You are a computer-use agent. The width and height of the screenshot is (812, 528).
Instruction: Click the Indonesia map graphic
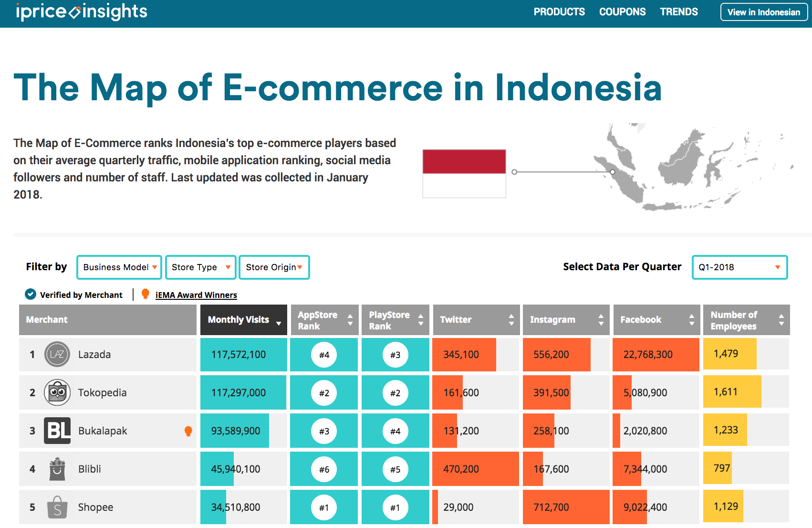click(x=693, y=167)
